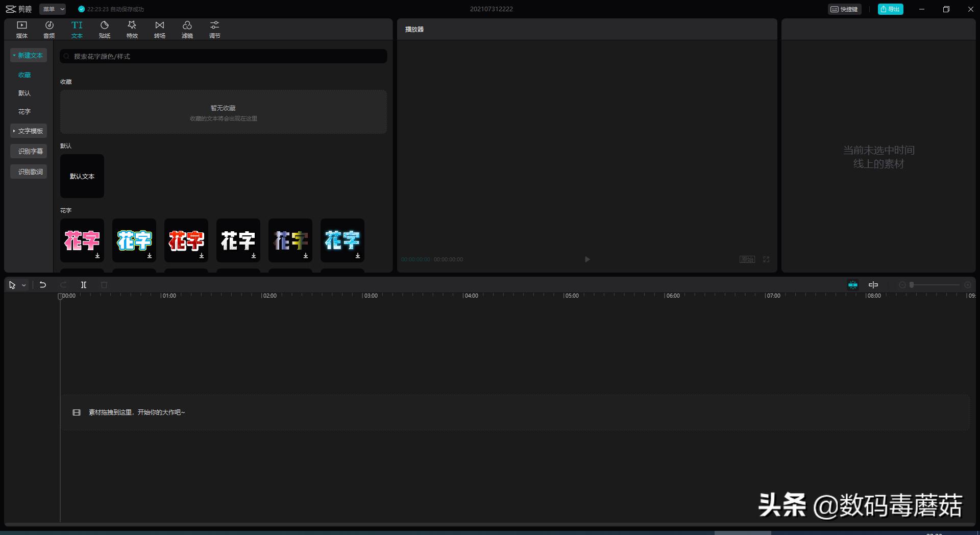Click the 剪映 app logo
Screen dimensions: 980x535
(19, 9)
